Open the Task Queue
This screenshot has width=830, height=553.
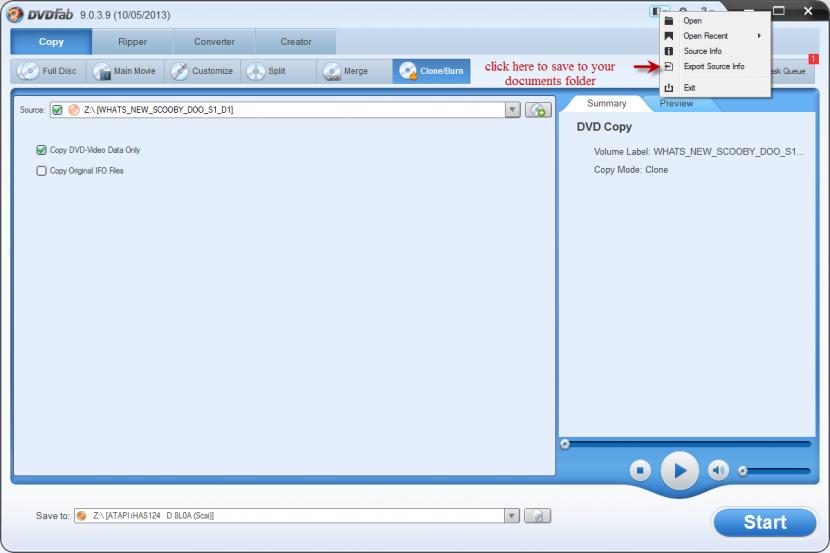point(793,71)
